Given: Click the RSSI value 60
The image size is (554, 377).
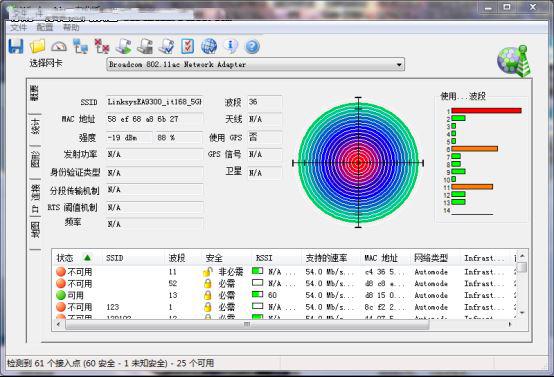Looking at the screenshot, I should (x=272, y=295).
